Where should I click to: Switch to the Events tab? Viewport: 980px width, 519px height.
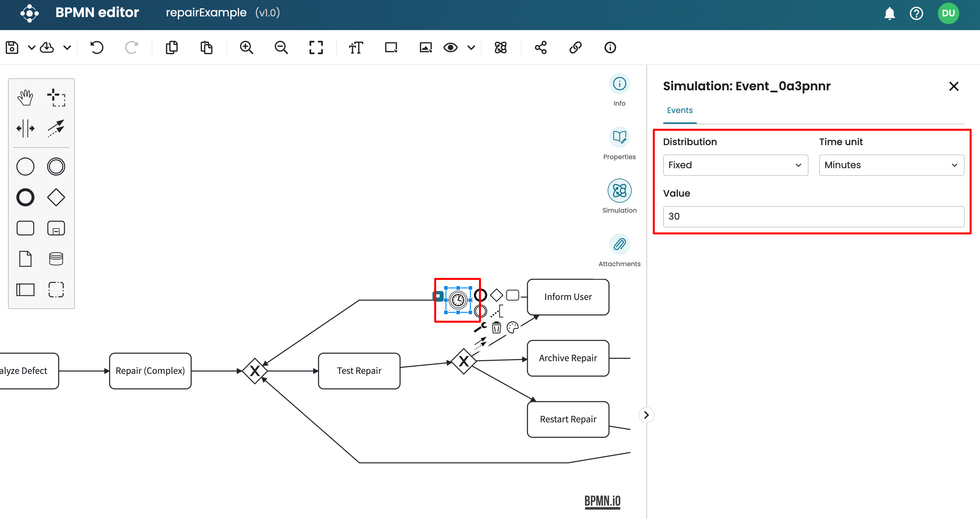point(680,110)
